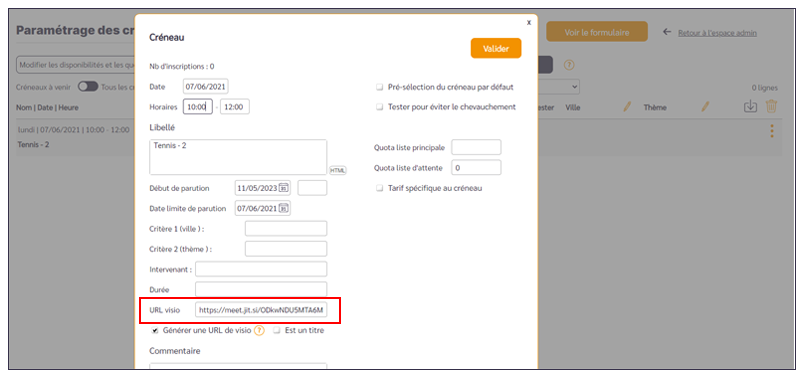801x380 pixels.
Task: Click the back arrow near Retour à l'espace admin
Action: pyautogui.click(x=667, y=32)
